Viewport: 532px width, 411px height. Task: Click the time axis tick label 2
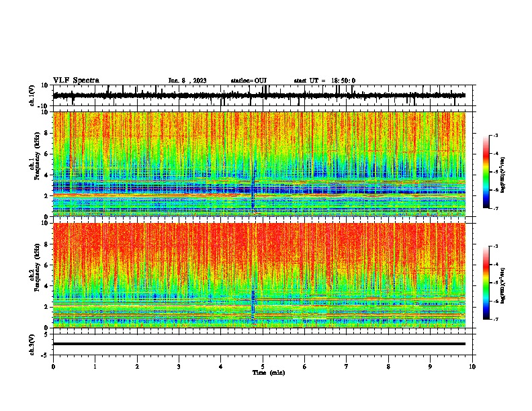pyautogui.click(x=137, y=367)
